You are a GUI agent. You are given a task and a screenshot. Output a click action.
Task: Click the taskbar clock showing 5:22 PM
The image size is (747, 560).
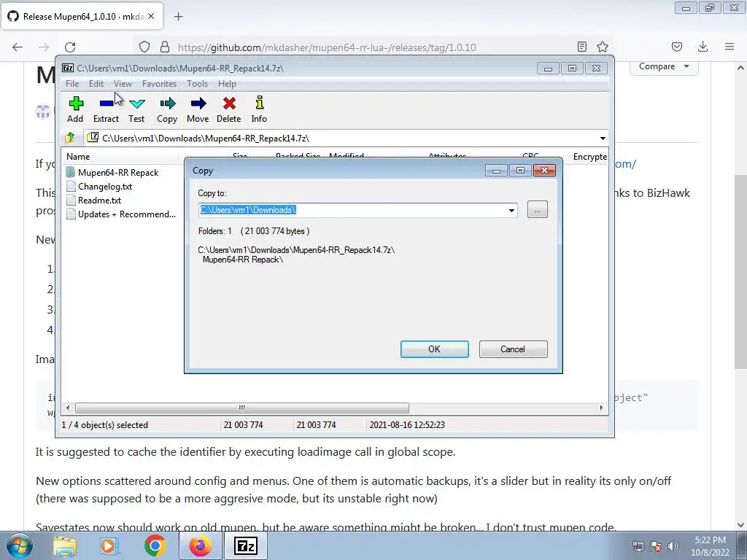pyautogui.click(x=710, y=546)
